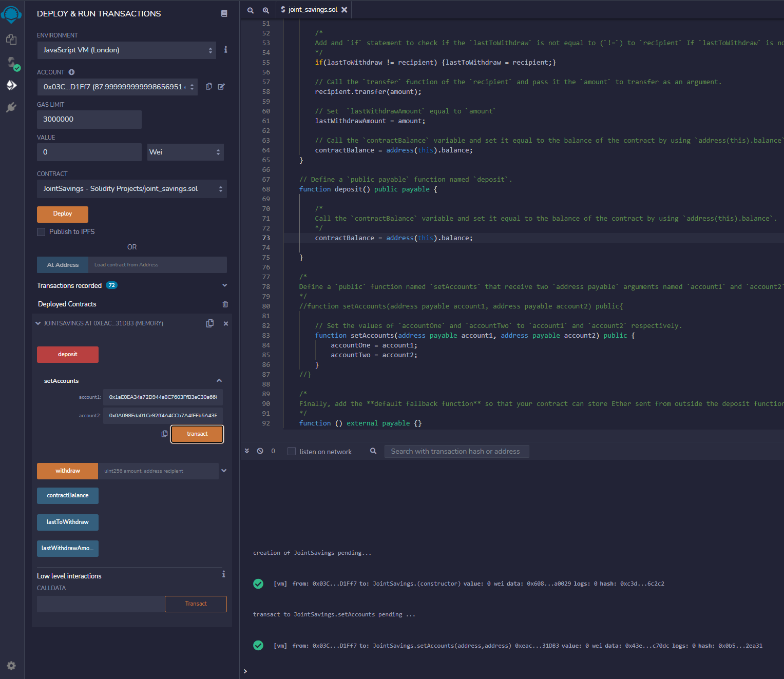Open the Wei unit dropdown
The height and width of the screenshot is (679, 784).
[185, 152]
